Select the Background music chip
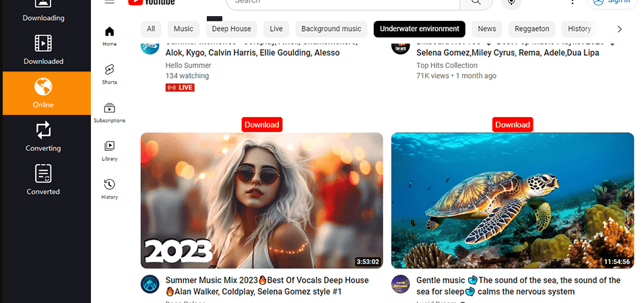Viewport: 644px width, 303px height. pyautogui.click(x=331, y=29)
